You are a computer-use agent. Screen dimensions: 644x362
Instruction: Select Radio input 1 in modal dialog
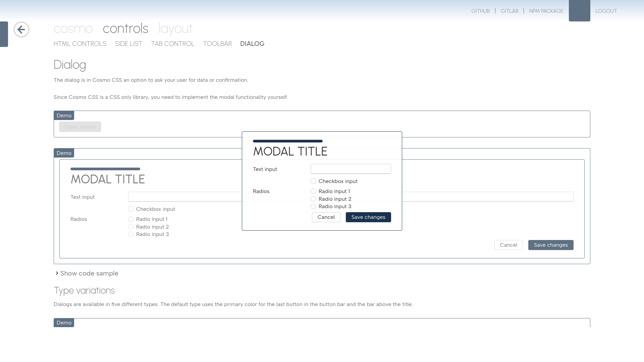(313, 191)
